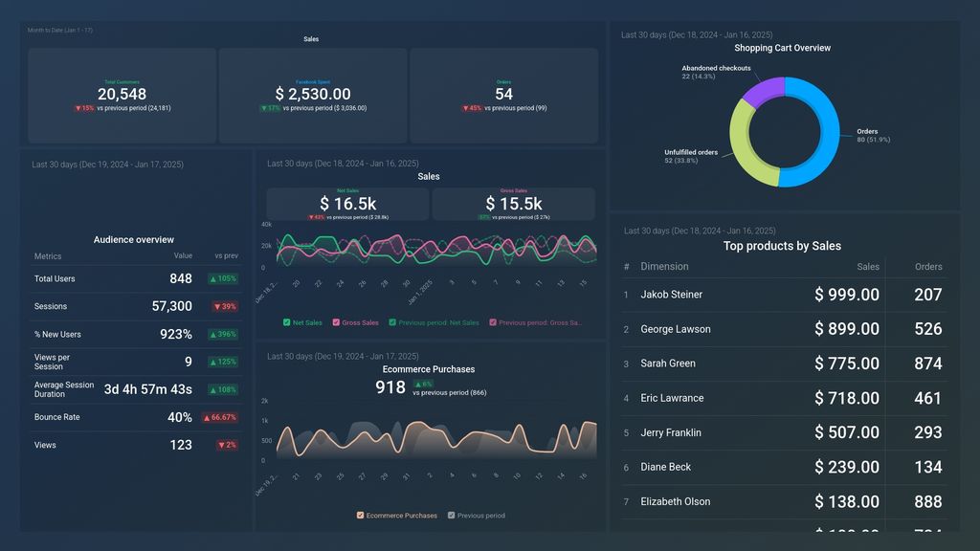
Task: Toggle the Ecommerce Purchases legend checkbox
Action: [x=360, y=516]
